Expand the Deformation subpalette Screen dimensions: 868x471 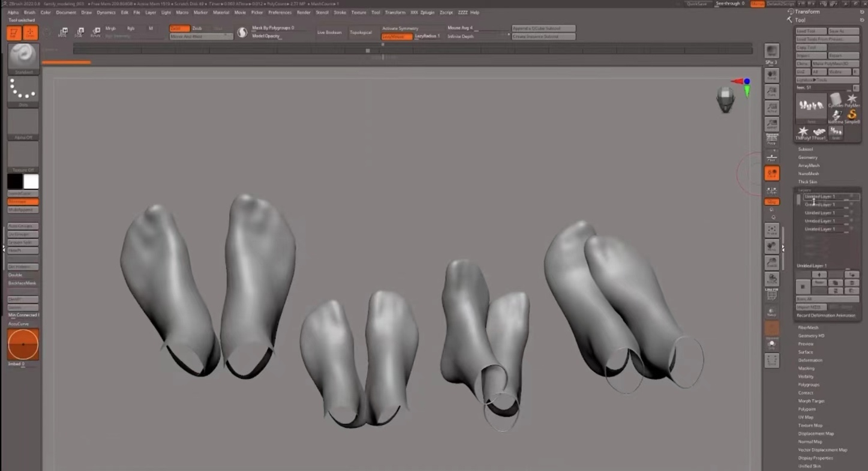(x=810, y=360)
